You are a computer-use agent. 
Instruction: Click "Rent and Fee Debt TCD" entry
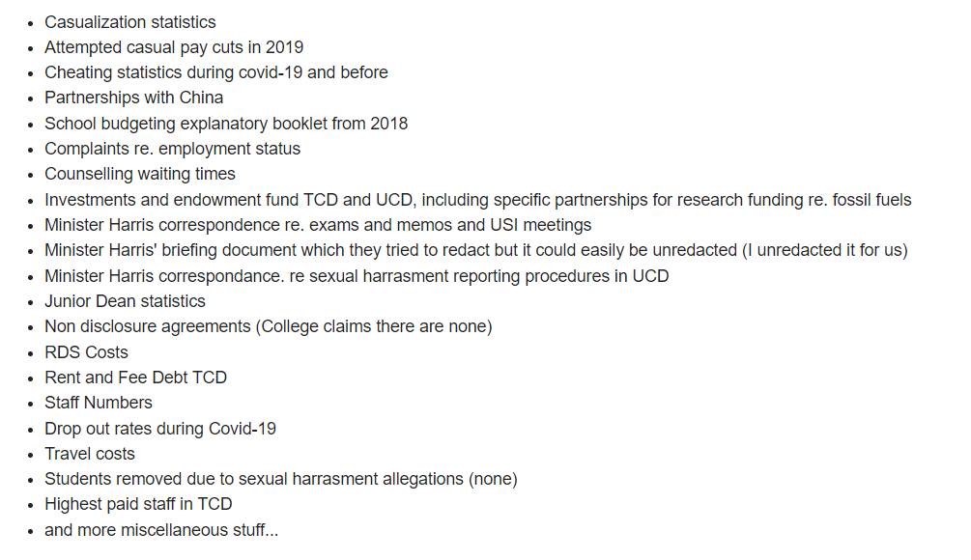click(x=135, y=378)
